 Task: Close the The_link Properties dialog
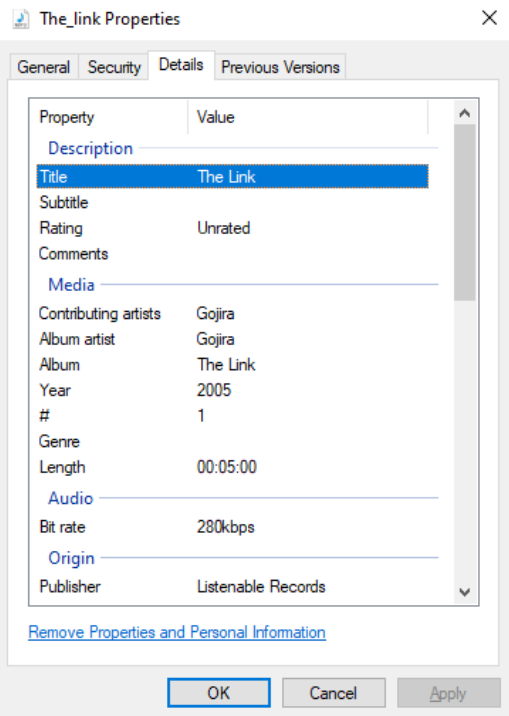(x=489, y=18)
